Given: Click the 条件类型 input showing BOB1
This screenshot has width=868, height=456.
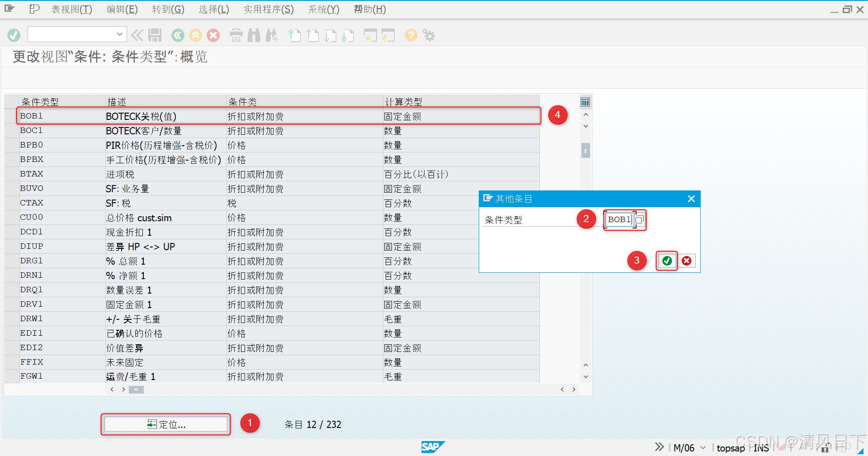Looking at the screenshot, I should pos(619,219).
